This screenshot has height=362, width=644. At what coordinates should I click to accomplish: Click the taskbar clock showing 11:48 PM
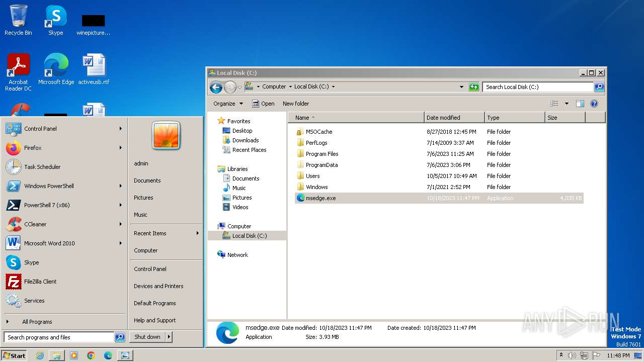tap(618, 355)
